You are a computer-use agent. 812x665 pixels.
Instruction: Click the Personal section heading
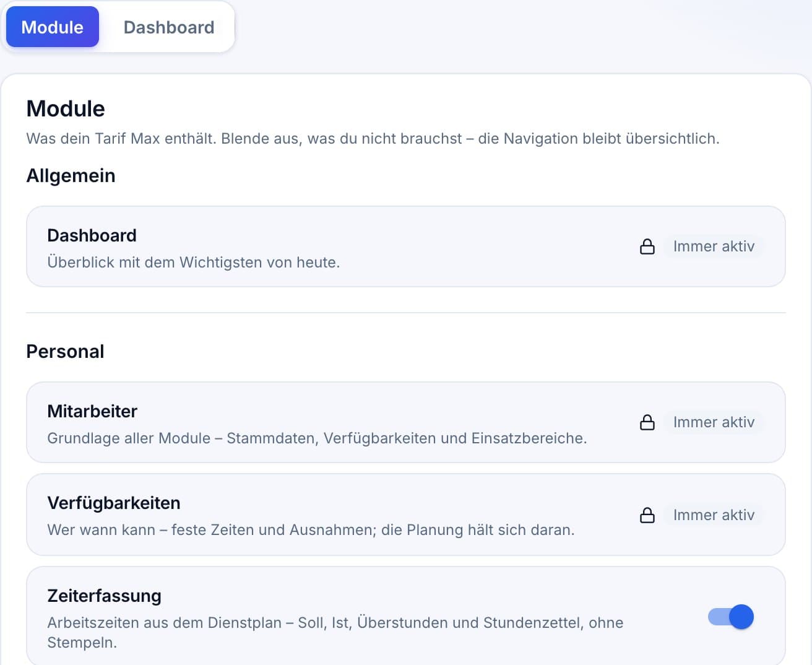coord(65,352)
